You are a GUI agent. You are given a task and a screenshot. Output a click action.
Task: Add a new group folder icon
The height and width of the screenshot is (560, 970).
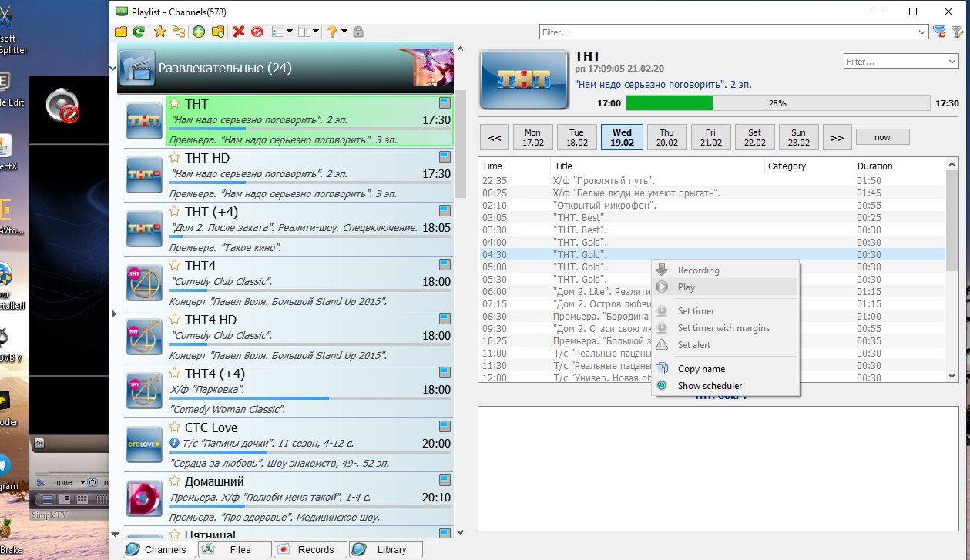218,32
